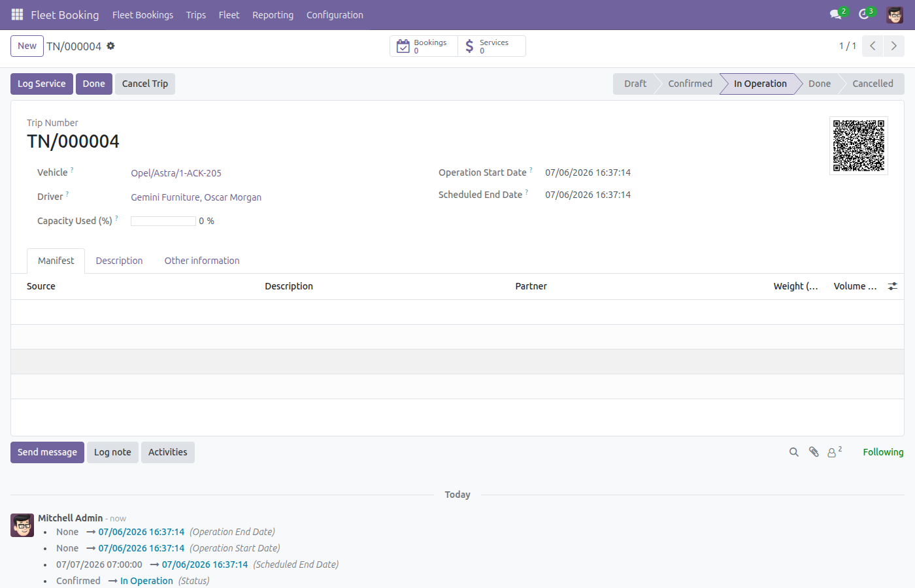Image resolution: width=915 pixels, height=588 pixels.
Task: Switch to the Other information tab
Action: point(202,261)
